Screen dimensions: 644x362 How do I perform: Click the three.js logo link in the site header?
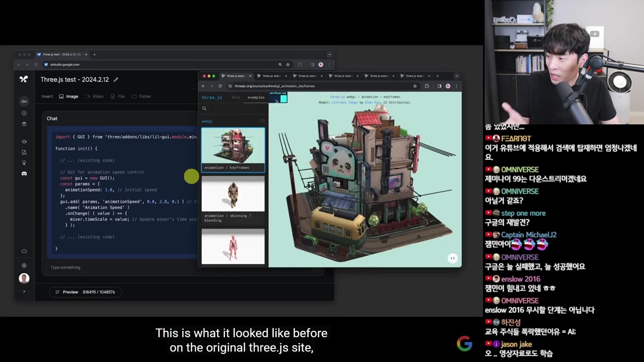click(x=211, y=98)
